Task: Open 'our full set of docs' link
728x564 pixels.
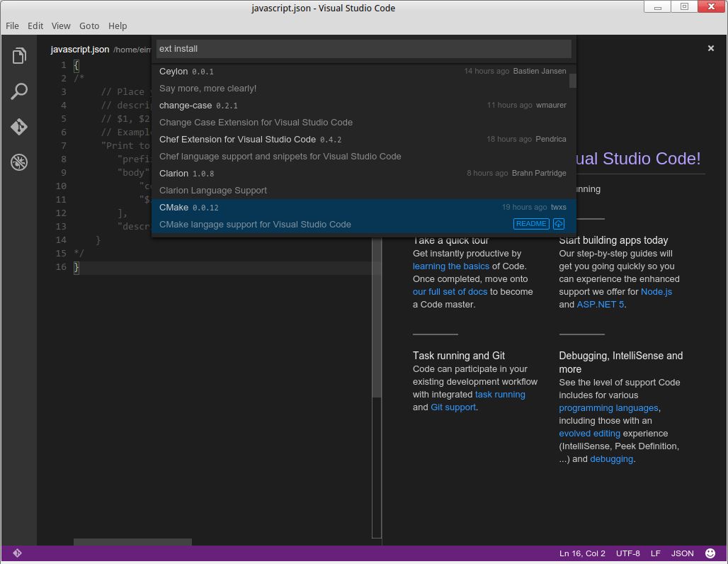Action: [x=450, y=292]
